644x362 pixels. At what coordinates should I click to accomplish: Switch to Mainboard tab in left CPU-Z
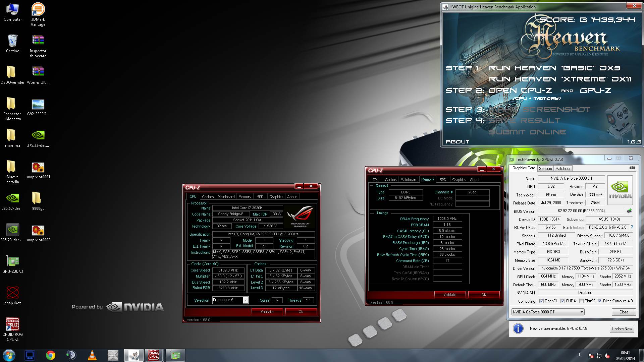pyautogui.click(x=226, y=197)
